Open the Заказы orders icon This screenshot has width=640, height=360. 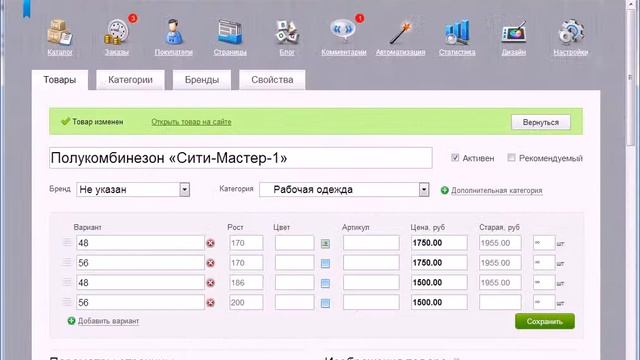pos(117,32)
